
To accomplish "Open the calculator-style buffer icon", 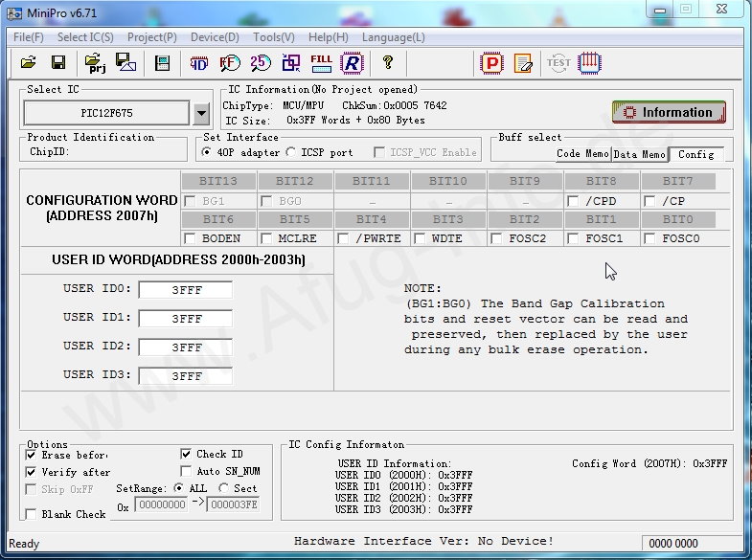I will pos(163,63).
